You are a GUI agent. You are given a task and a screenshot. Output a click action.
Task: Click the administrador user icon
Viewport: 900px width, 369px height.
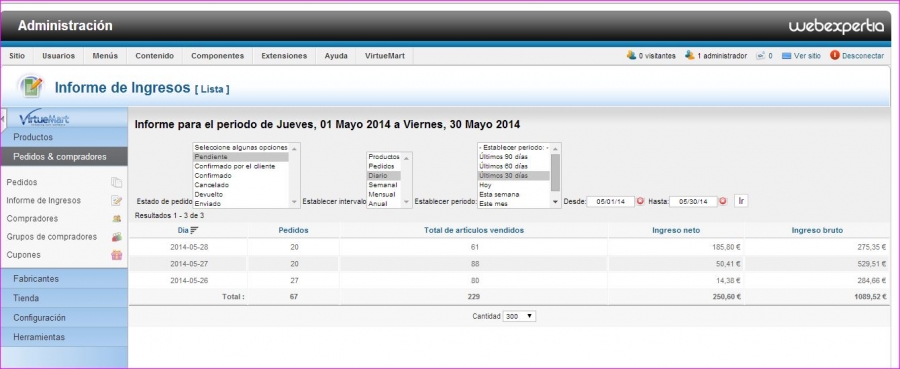(x=690, y=55)
